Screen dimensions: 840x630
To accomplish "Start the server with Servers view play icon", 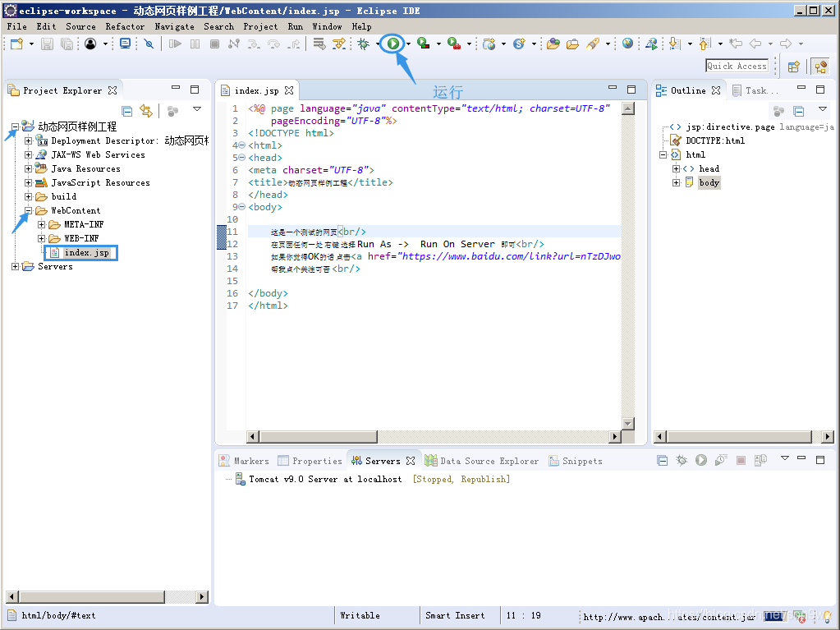I will (x=700, y=460).
